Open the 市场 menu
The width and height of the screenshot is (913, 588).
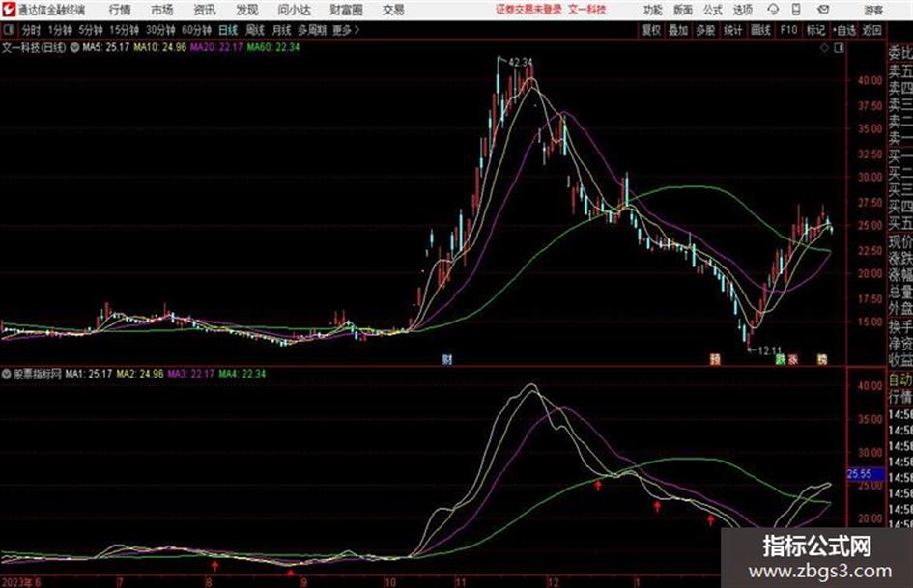coord(162,10)
